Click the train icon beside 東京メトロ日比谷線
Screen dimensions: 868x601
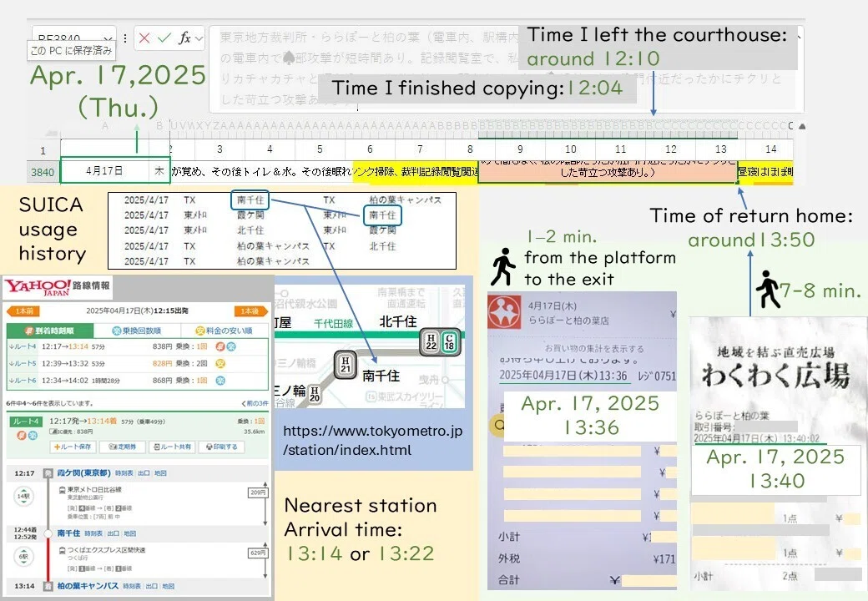(62, 490)
